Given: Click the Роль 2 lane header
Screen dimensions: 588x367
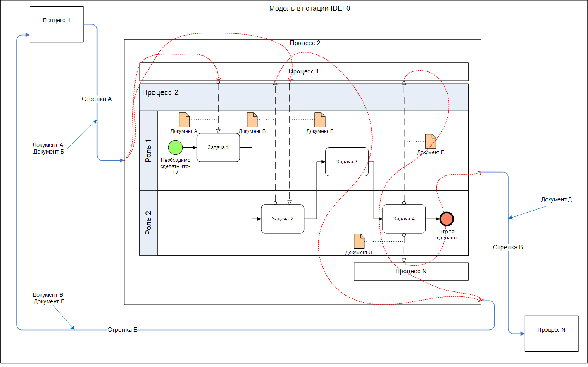Looking at the screenshot, I should (x=149, y=223).
